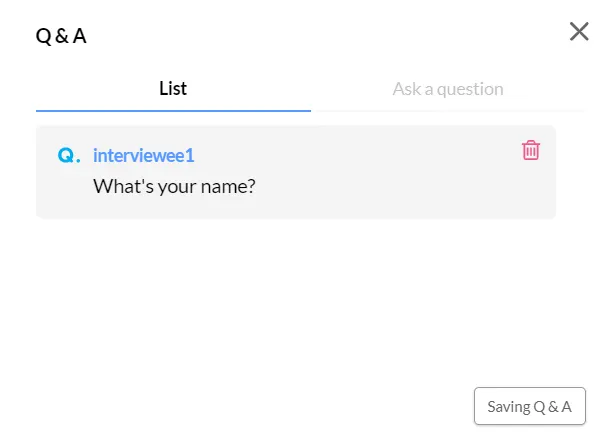Click the Q & A panel title

point(61,36)
